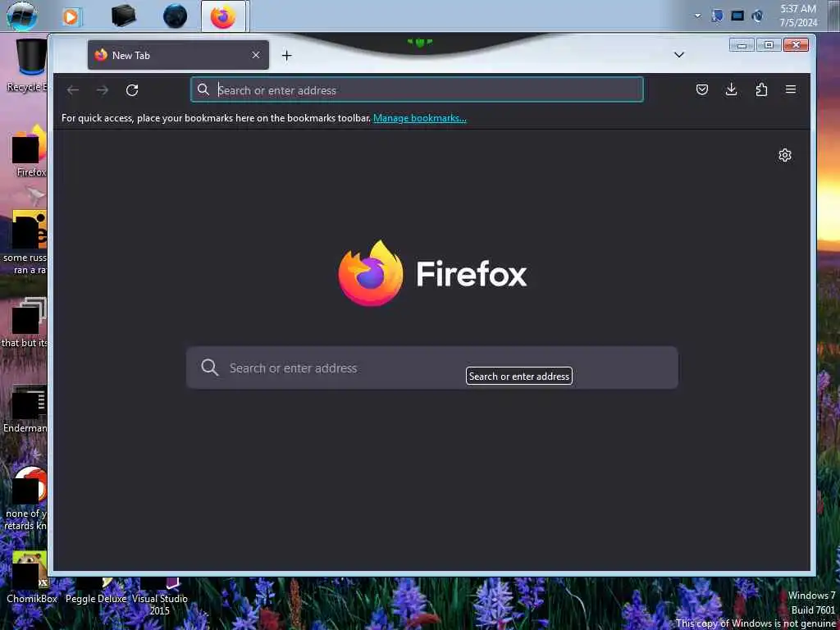Open the Firefox hamburger application menu
Image resolution: width=840 pixels, height=630 pixels.
point(791,89)
